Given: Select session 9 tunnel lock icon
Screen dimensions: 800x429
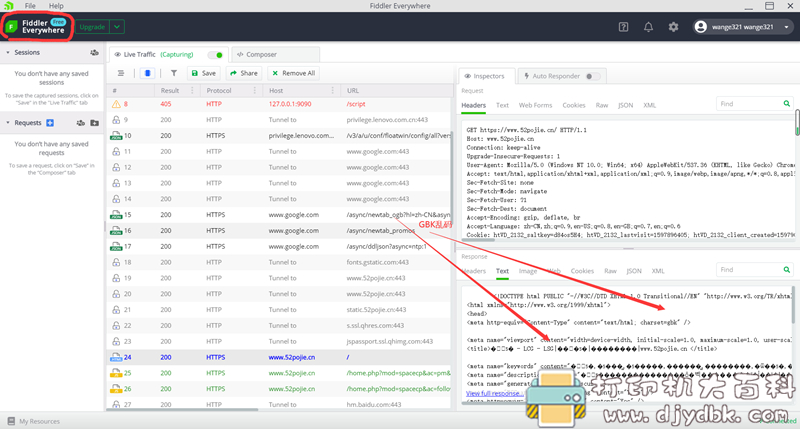Looking at the screenshot, I should pyautogui.click(x=116, y=120).
